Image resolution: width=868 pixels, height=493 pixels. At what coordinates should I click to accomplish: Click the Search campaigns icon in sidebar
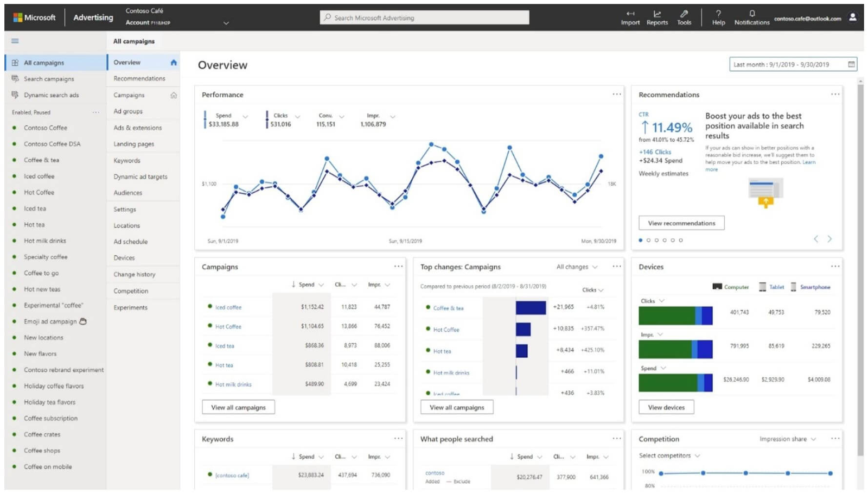coord(15,79)
